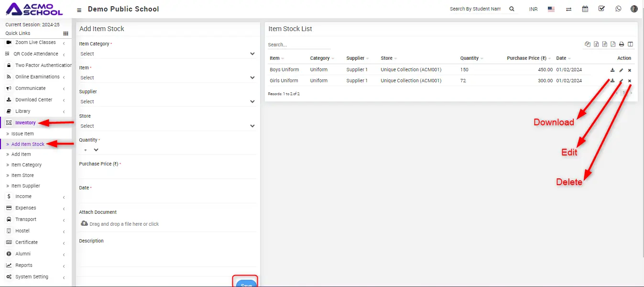Print the Item Stock List
This screenshot has width=644, height=287.
coord(622,44)
